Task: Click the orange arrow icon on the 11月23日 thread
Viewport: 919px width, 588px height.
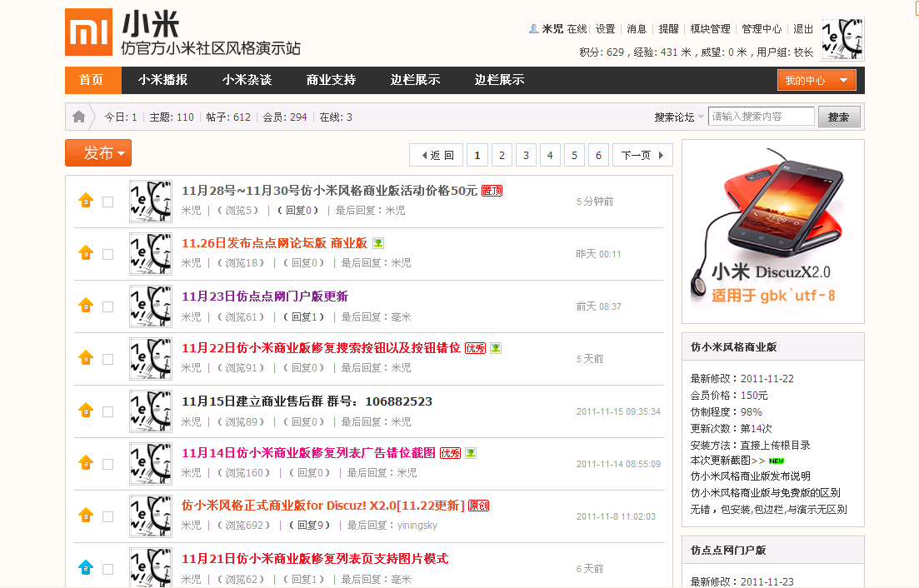Action: [86, 306]
